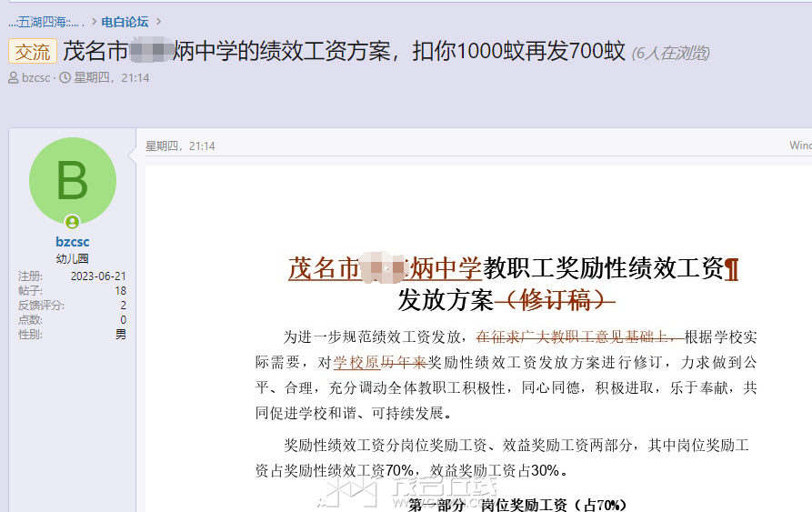Click the online status badge on avatar
Screen dimensions: 812x512
[73, 222]
